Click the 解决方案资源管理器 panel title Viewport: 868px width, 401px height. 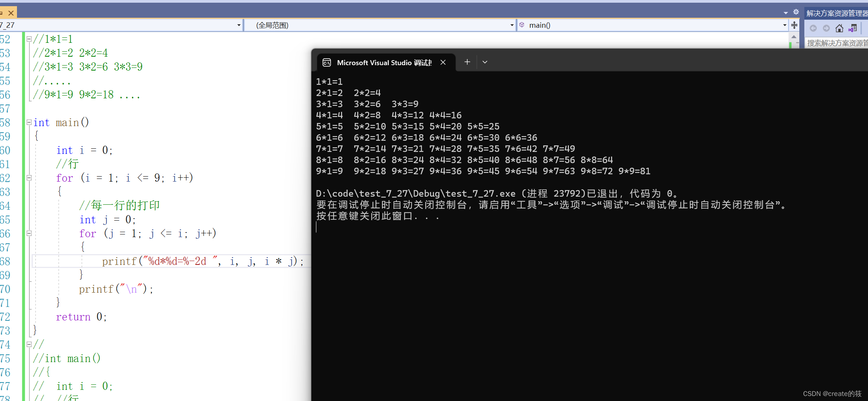pyautogui.click(x=836, y=13)
